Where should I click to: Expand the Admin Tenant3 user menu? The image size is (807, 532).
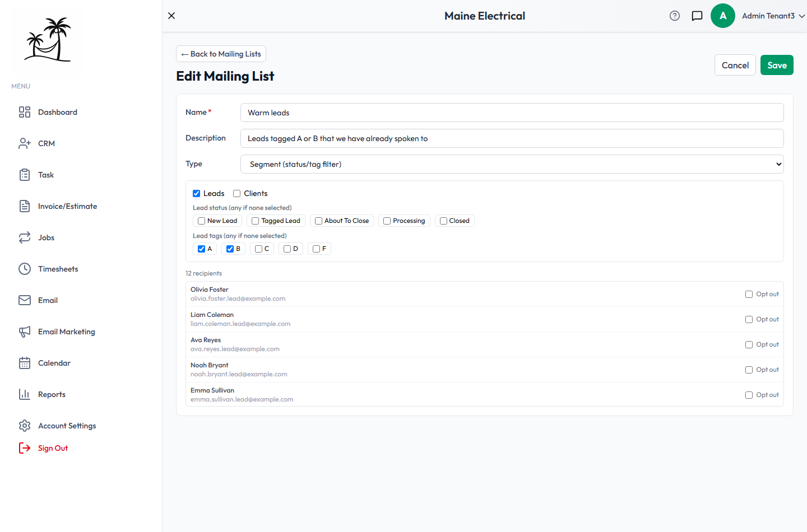tap(773, 16)
